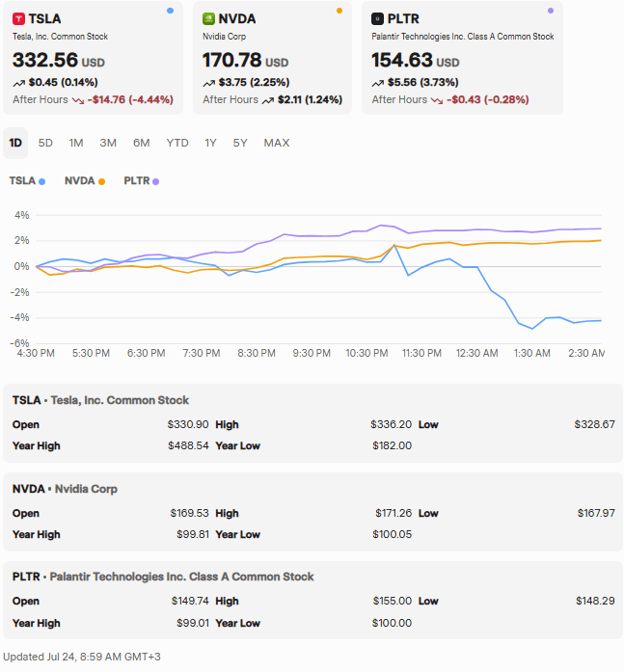Switch to the 5D time range

[45, 143]
